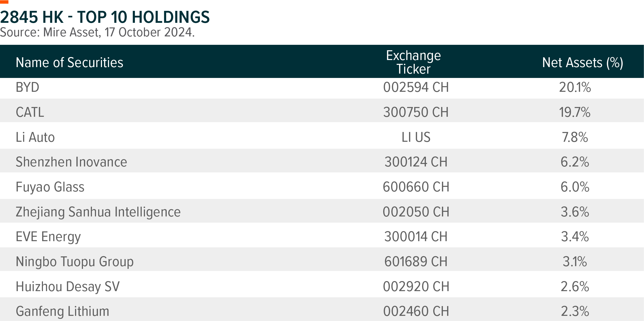Click the 300750 CH ticker for CATL
Image resolution: width=644 pixels, height=321 pixels.
pos(416,112)
